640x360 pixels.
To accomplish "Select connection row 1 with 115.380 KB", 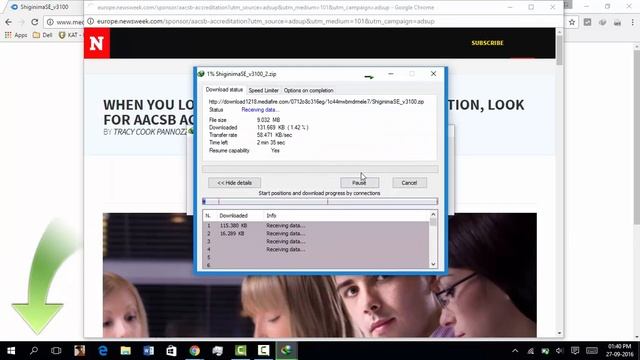I will pos(316,225).
